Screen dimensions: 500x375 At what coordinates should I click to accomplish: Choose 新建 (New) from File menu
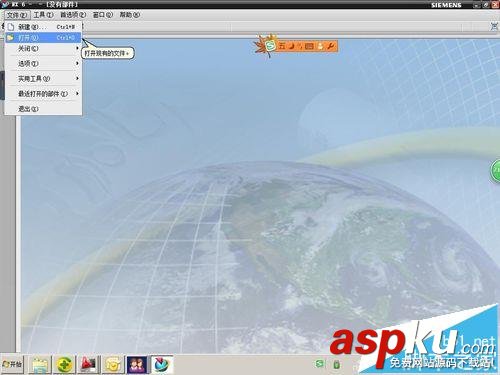(x=43, y=27)
